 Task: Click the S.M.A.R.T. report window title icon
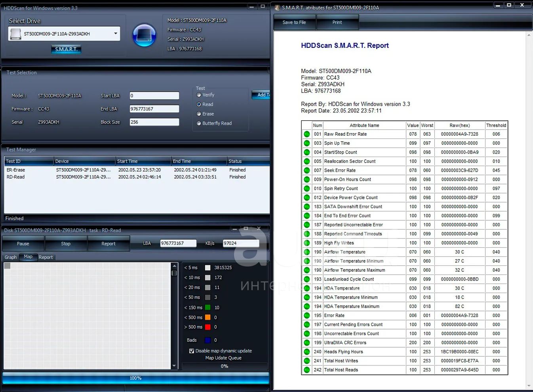click(x=277, y=8)
